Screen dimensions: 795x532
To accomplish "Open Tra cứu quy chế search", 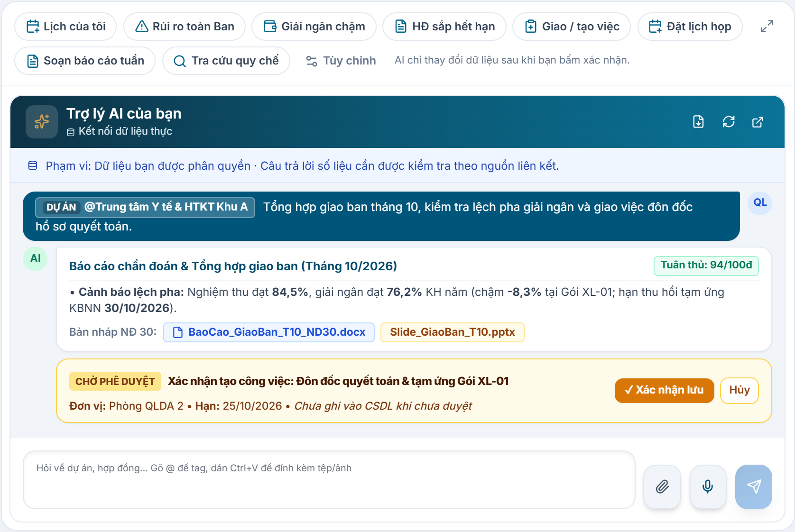I will pos(226,61).
